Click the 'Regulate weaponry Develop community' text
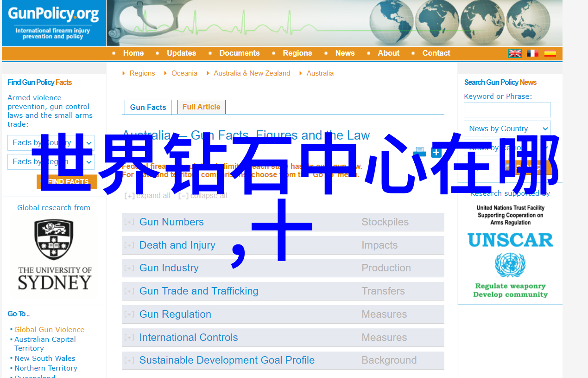Image resolution: width=588 pixels, height=378 pixels. pos(510,290)
